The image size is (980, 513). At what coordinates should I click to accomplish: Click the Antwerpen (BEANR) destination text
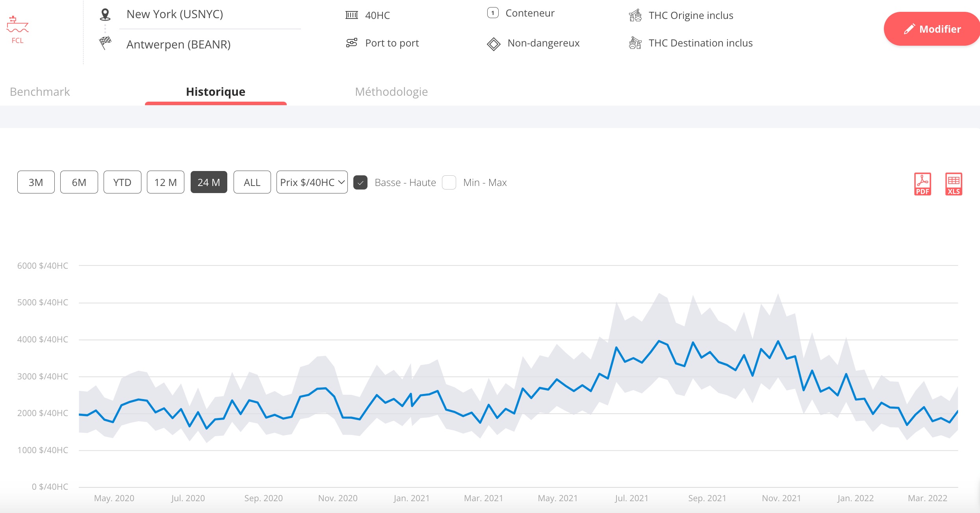click(178, 45)
